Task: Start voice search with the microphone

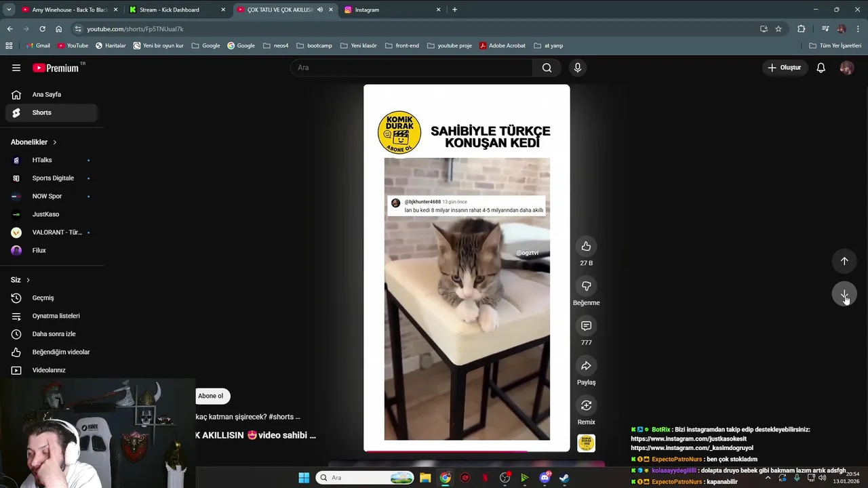Action: (x=578, y=68)
